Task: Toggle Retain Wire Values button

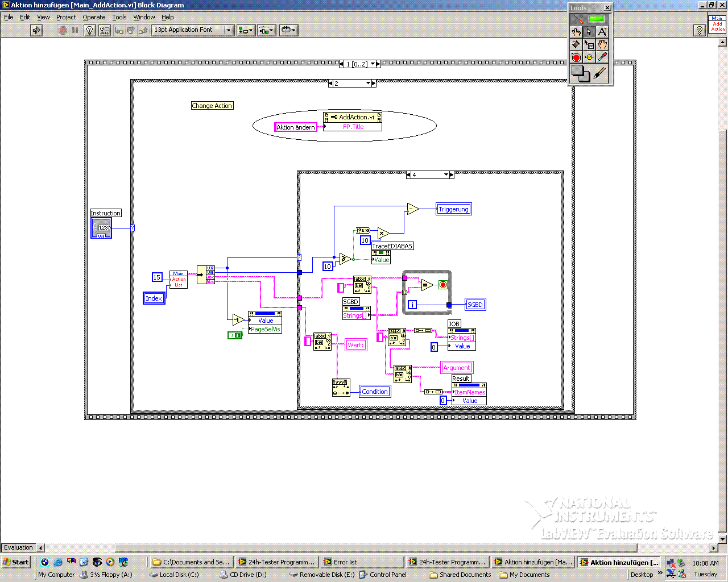Action: pyautogui.click(x=104, y=30)
